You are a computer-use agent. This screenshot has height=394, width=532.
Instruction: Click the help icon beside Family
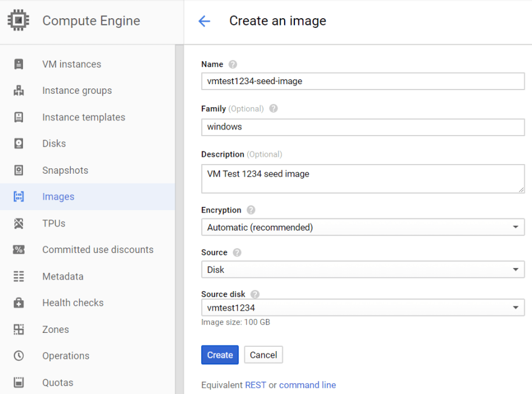tap(273, 108)
